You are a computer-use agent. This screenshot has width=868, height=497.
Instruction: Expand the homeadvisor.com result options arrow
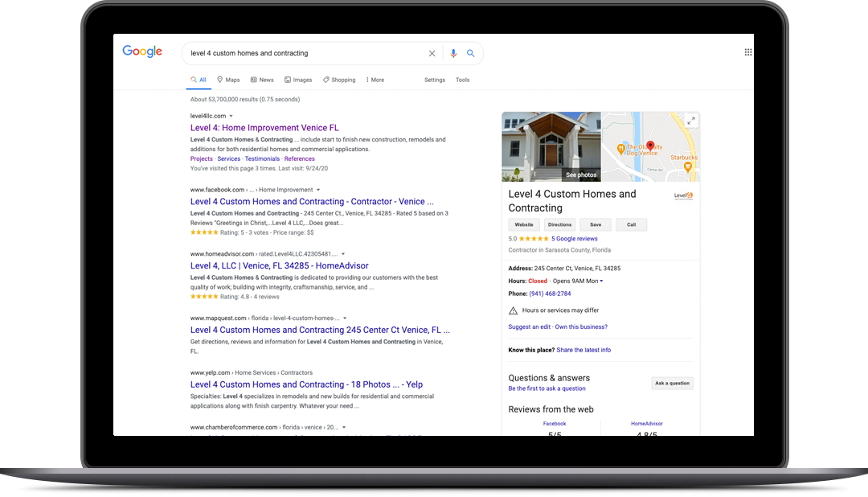pyautogui.click(x=342, y=254)
